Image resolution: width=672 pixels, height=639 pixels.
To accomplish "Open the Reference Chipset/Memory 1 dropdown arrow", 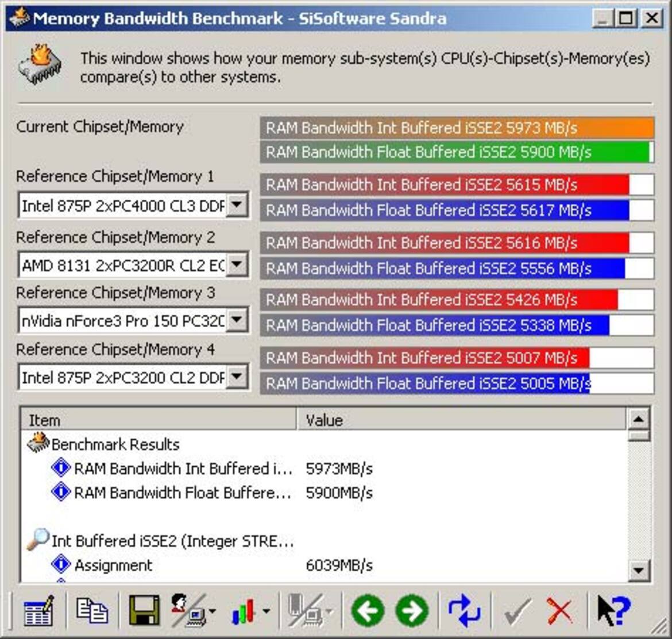I will [x=237, y=205].
